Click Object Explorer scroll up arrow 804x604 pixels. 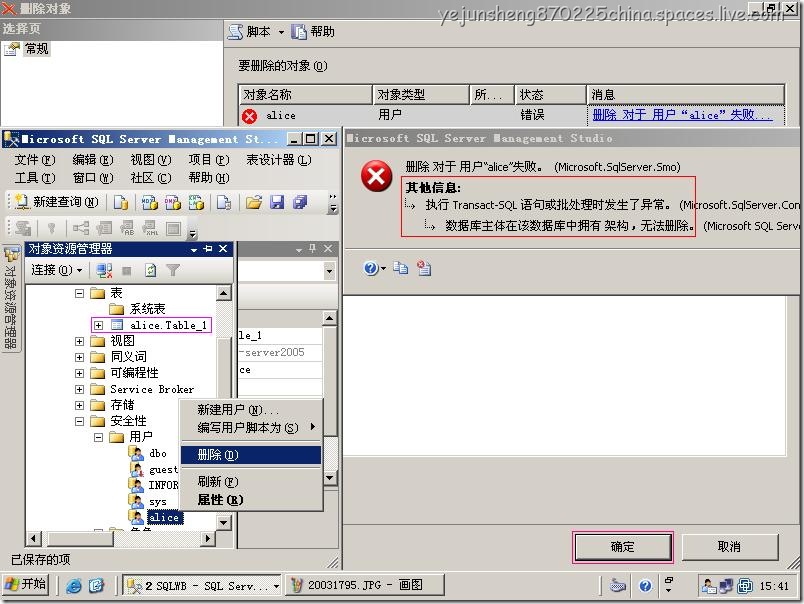click(224, 293)
